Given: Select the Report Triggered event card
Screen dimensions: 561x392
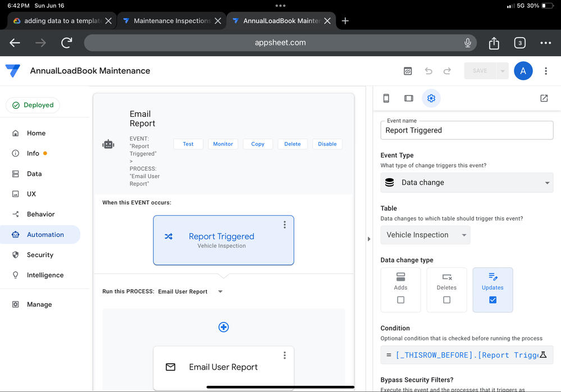Looking at the screenshot, I should click(x=224, y=240).
